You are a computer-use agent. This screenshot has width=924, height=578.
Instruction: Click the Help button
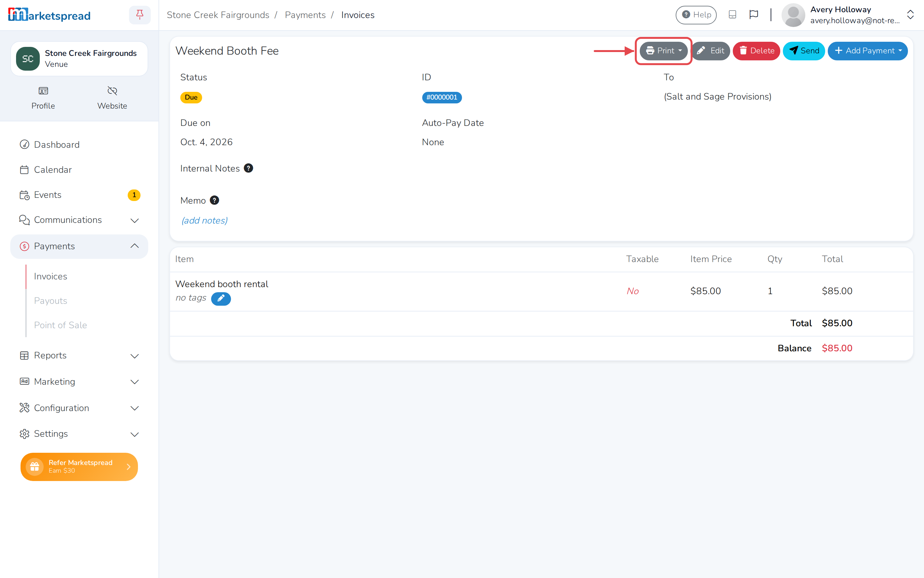pos(696,15)
